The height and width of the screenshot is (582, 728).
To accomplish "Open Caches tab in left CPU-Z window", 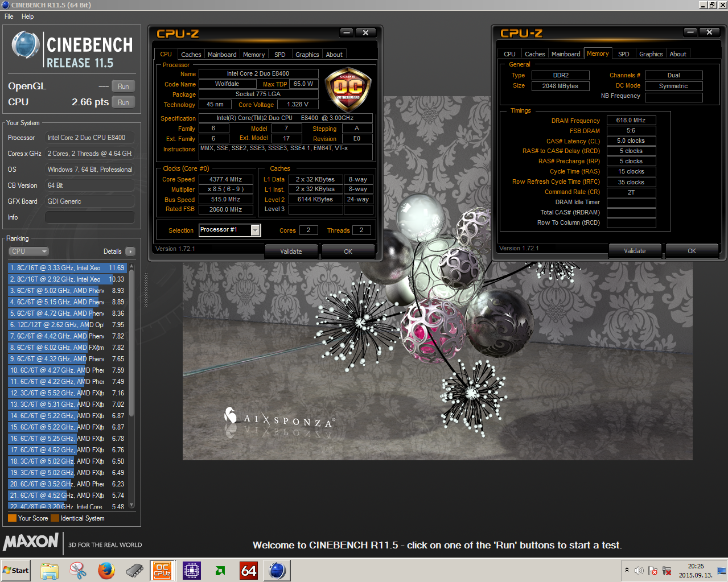I will click(x=191, y=55).
